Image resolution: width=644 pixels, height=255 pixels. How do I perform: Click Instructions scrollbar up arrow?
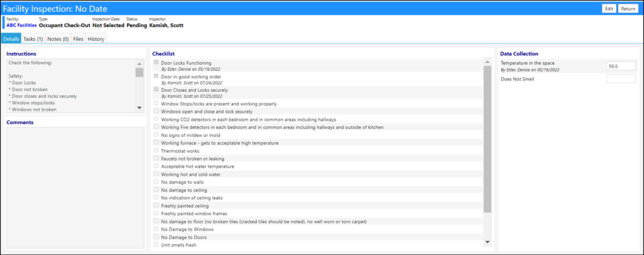pos(139,63)
